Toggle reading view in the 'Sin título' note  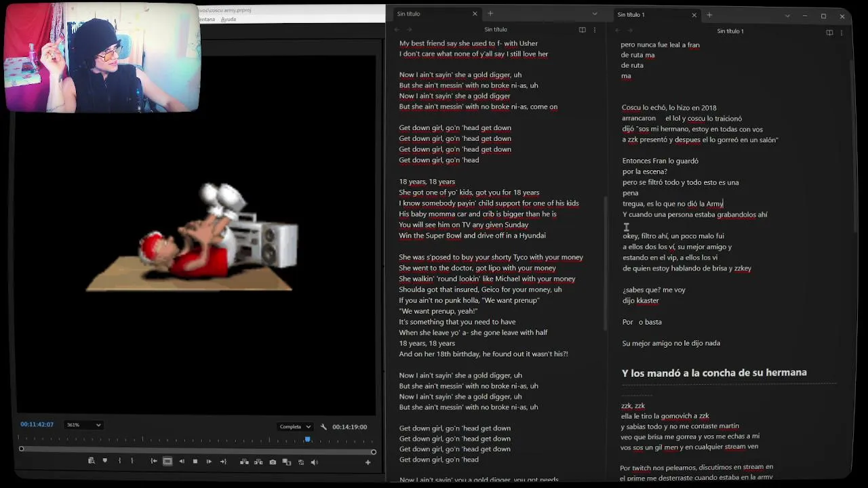pos(582,30)
